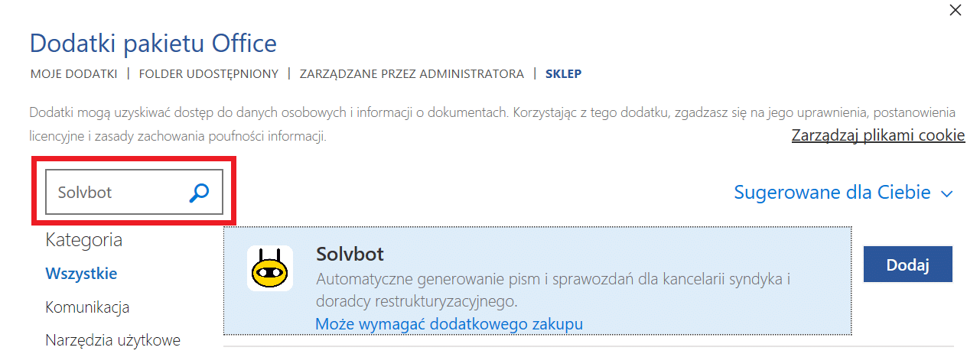Click the Solvbot description text
Screen dimensions: 980x357
(553, 289)
